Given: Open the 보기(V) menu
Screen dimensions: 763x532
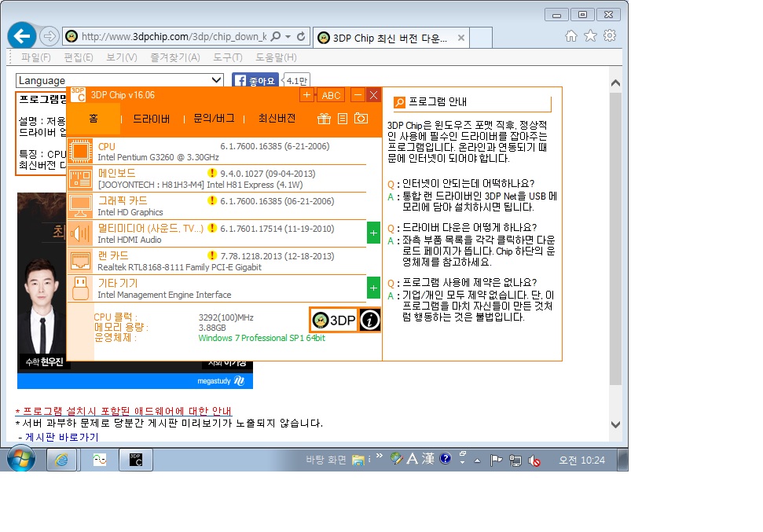Looking at the screenshot, I should [122, 57].
